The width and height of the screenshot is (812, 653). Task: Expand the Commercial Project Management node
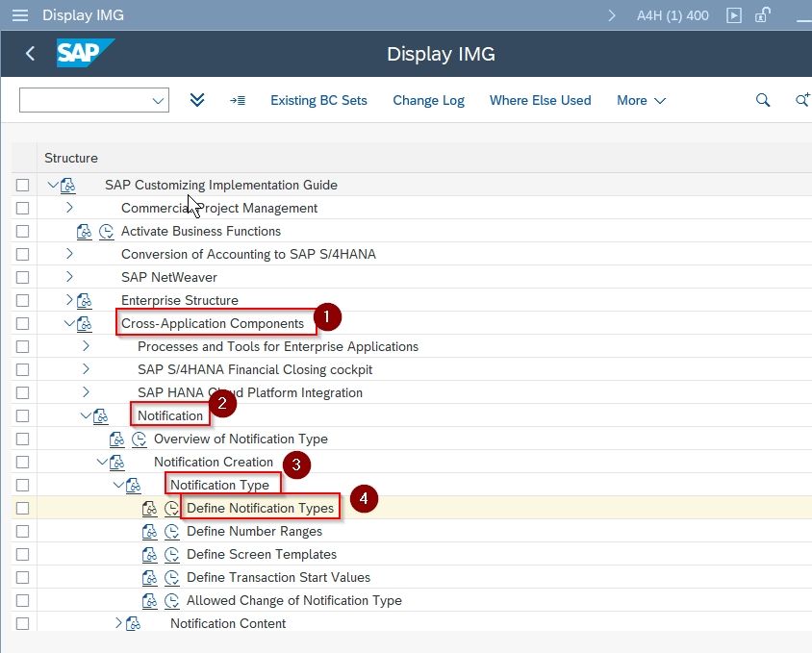click(69, 208)
